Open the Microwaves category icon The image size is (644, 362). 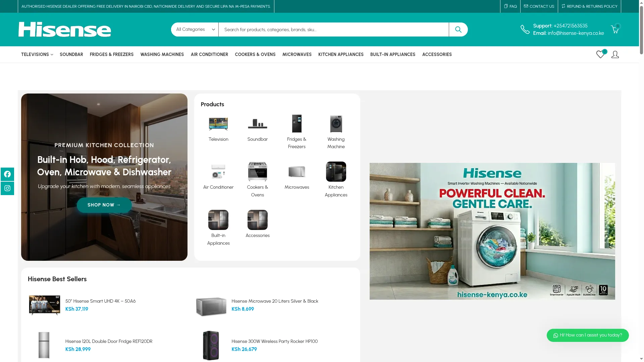(297, 172)
